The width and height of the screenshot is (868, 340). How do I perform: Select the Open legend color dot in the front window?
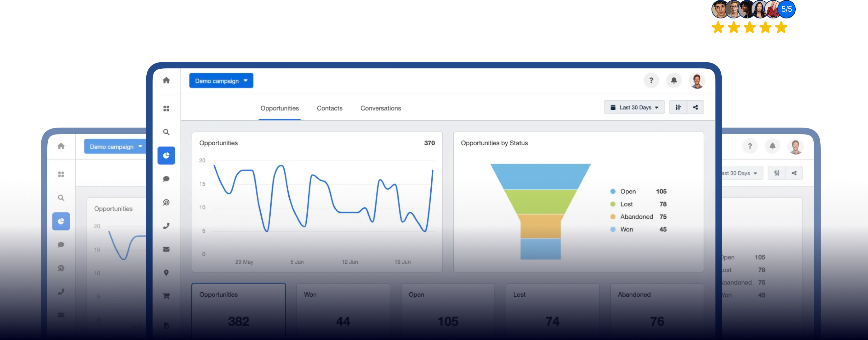(x=613, y=191)
